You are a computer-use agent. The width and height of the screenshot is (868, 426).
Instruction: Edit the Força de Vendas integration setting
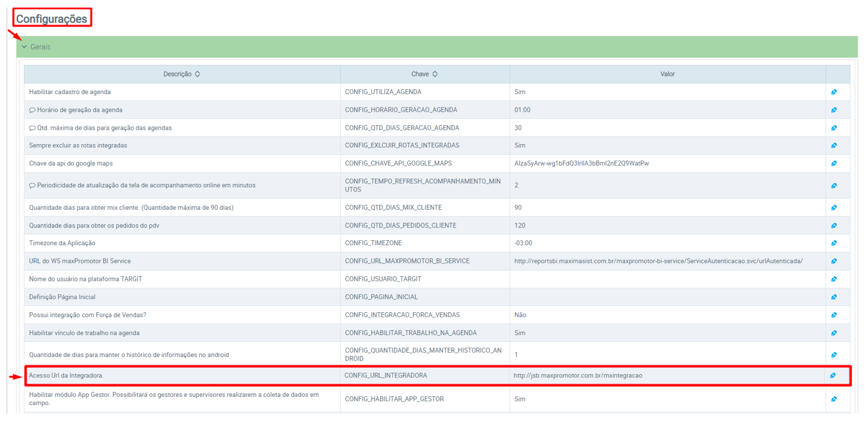point(834,315)
